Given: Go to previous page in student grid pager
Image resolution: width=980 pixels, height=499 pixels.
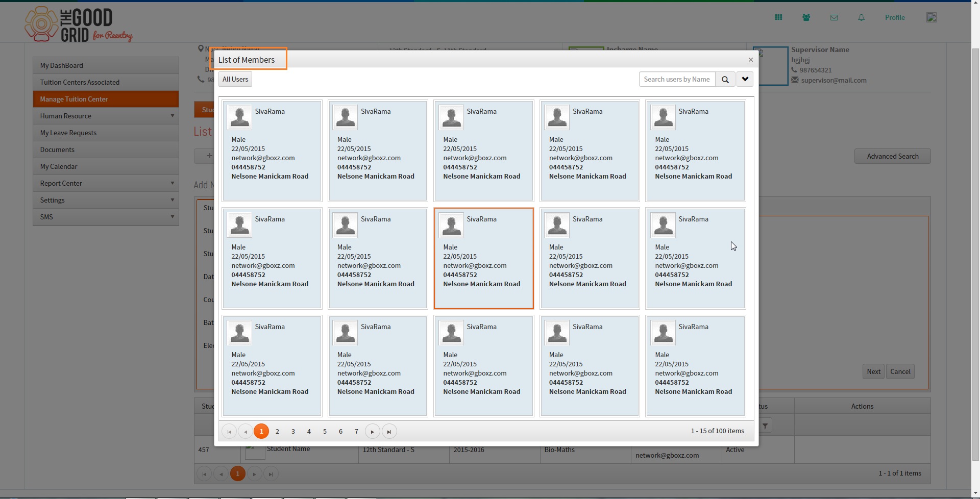Looking at the screenshot, I should (x=221, y=474).
